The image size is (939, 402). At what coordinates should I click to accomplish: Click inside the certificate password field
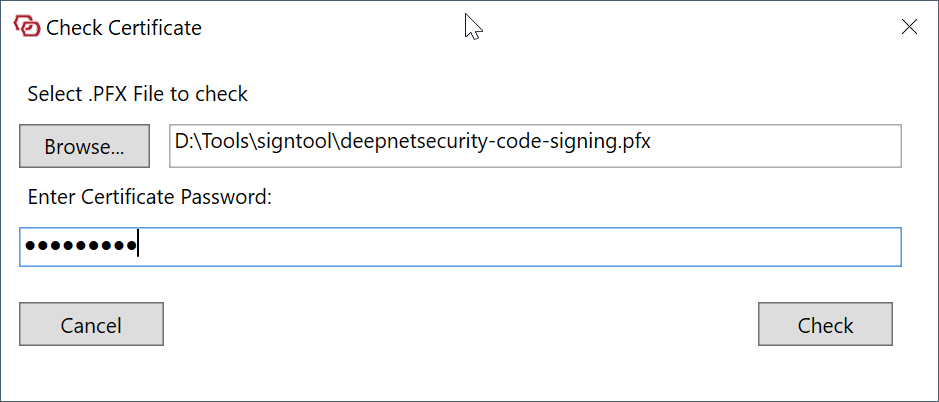tap(460, 247)
